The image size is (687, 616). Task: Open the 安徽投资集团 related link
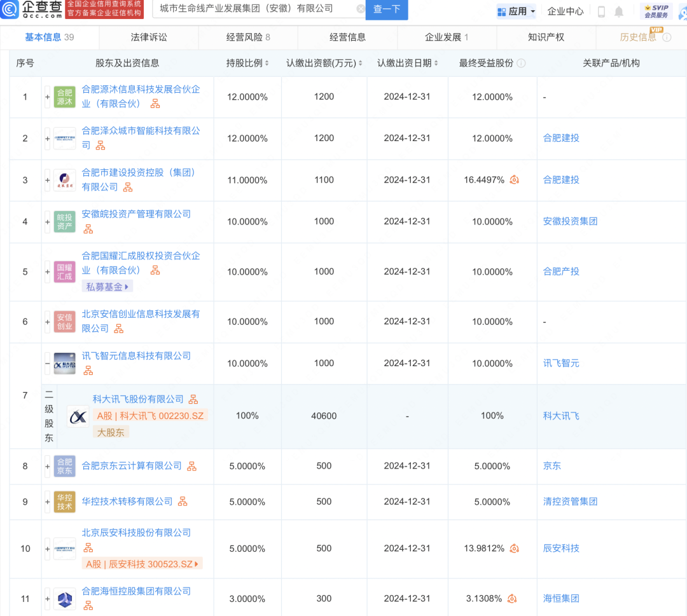(570, 221)
